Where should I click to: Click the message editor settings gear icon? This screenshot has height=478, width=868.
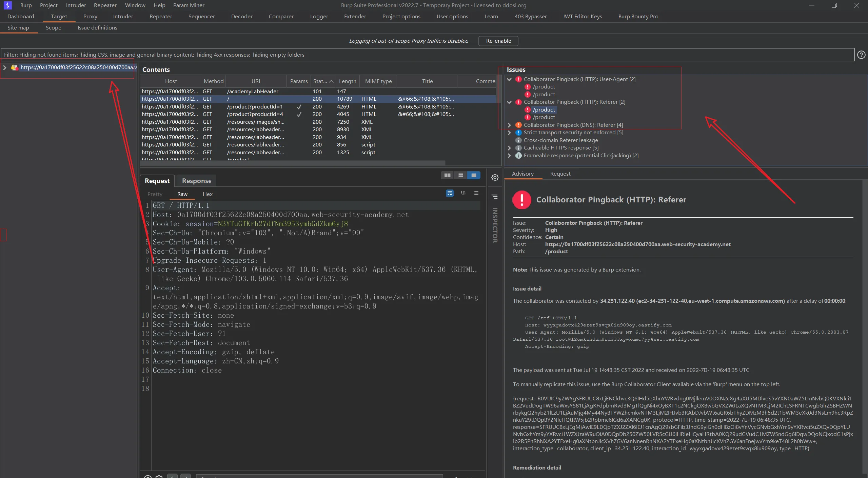[495, 178]
